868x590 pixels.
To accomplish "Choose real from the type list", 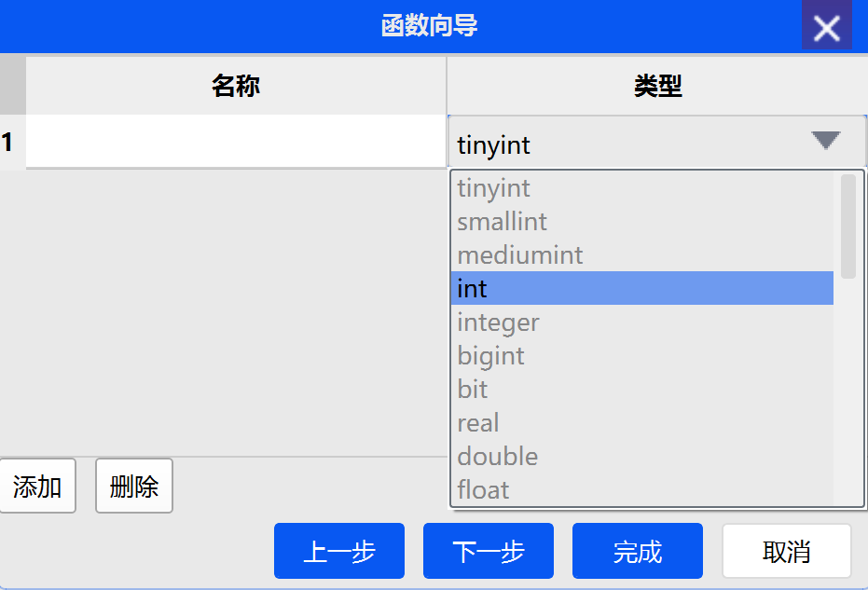I will click(x=642, y=423).
